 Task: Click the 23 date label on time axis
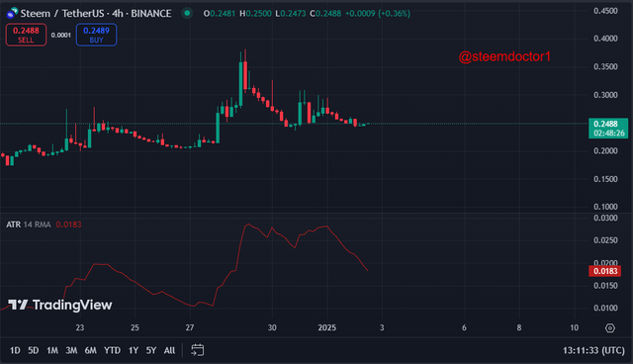coord(80,327)
